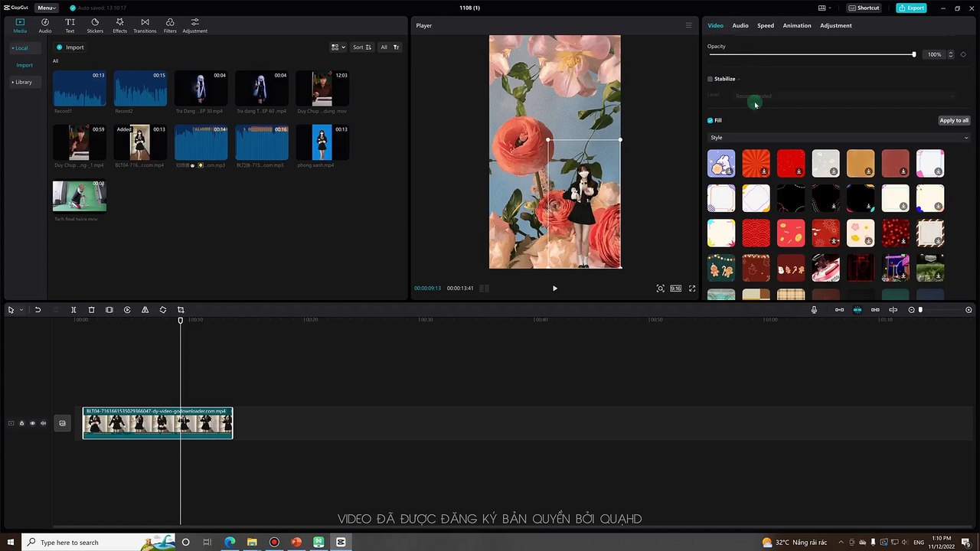Switch to the Audio properties tab
The width and height of the screenshot is (980, 551).
click(740, 25)
